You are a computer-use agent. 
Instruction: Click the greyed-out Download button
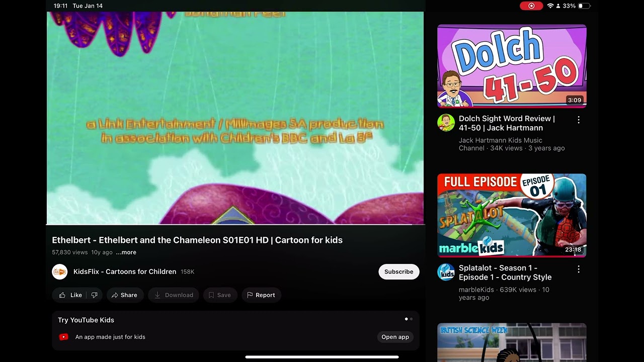174,295
